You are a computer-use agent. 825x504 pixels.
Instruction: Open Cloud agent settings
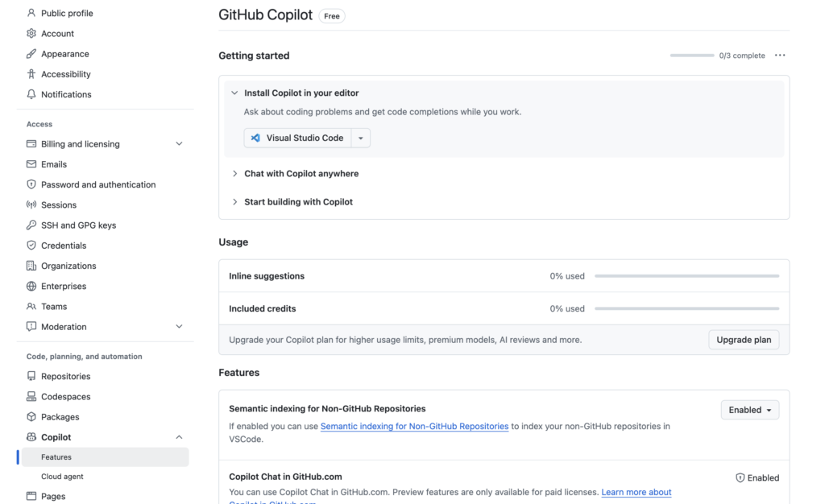tap(62, 477)
